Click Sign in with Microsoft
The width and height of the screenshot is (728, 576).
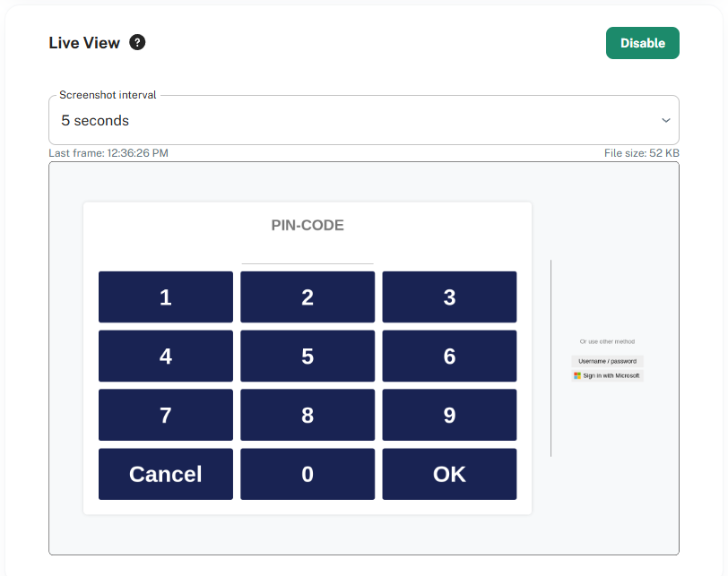[607, 375]
